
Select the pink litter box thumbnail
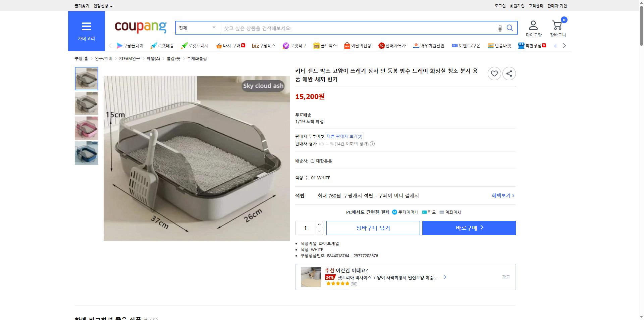coord(86,128)
